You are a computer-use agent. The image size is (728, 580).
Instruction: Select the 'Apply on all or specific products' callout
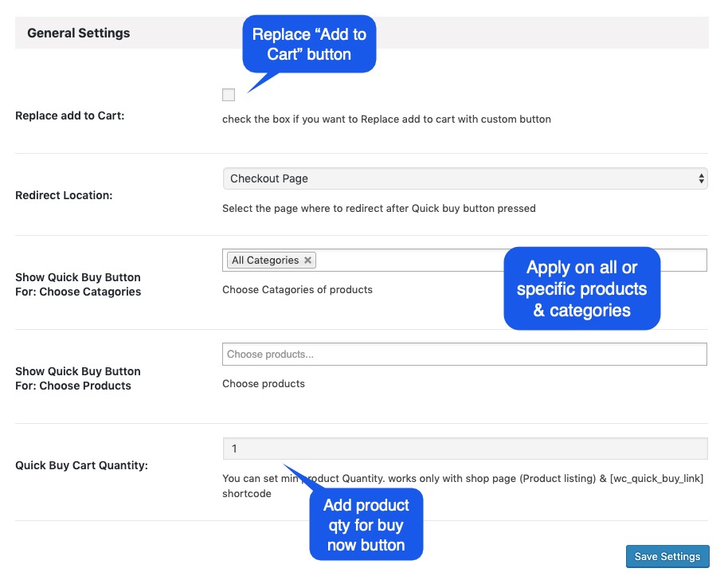tap(581, 288)
